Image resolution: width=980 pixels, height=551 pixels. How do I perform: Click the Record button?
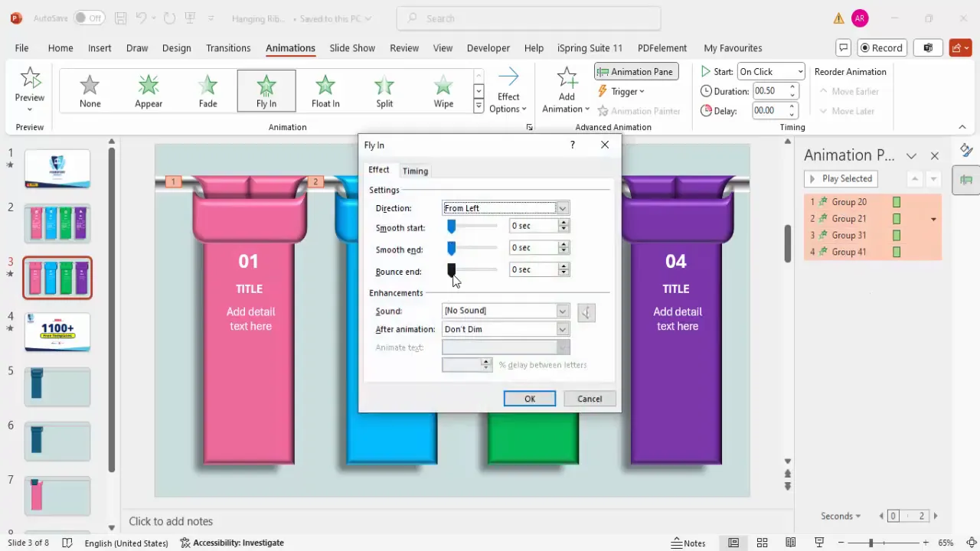(881, 47)
